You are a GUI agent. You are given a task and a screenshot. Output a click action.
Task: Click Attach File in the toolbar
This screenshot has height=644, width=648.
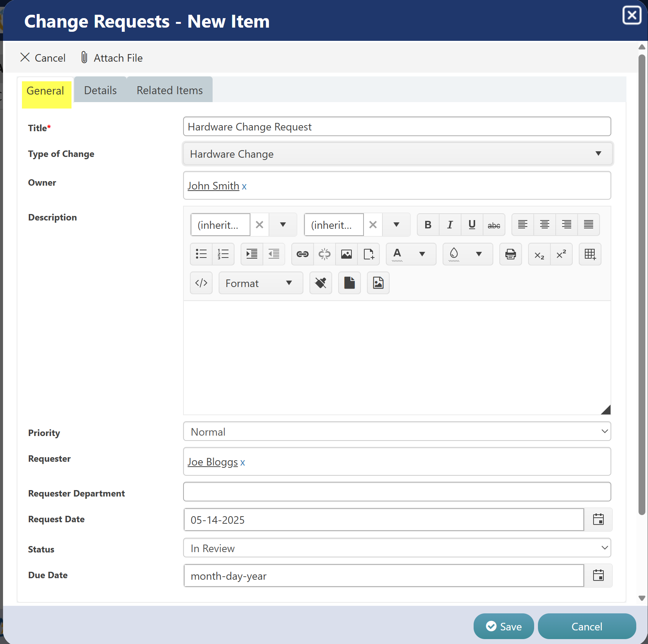(x=112, y=58)
